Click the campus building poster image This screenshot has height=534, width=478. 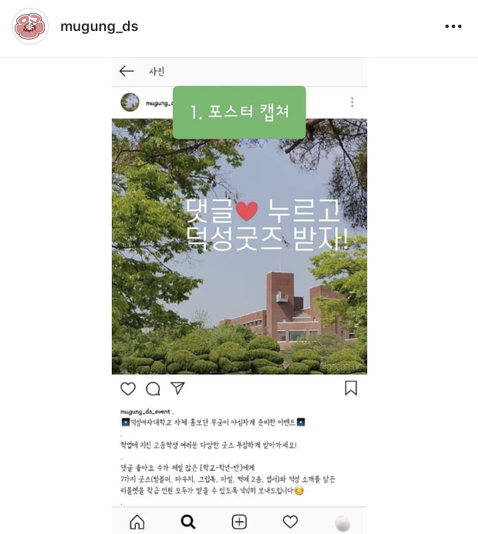(x=239, y=247)
